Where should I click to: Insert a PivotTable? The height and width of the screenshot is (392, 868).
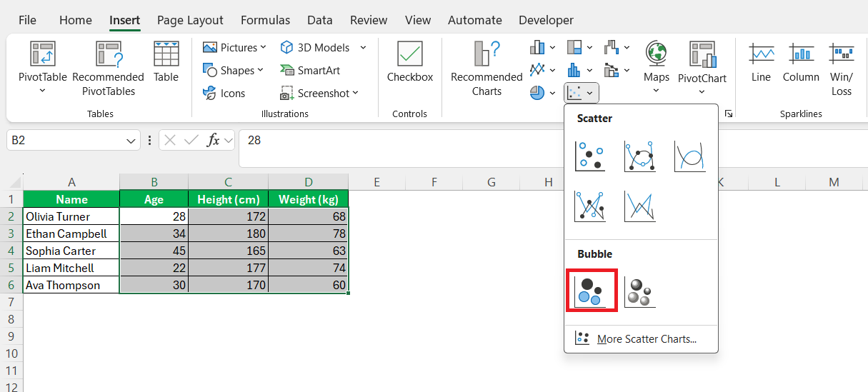(43, 67)
